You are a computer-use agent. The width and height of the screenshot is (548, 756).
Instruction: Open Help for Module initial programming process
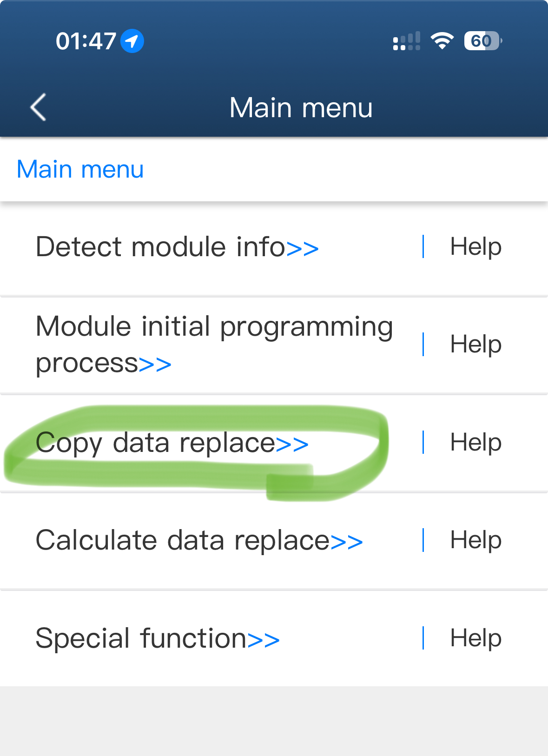[475, 345]
